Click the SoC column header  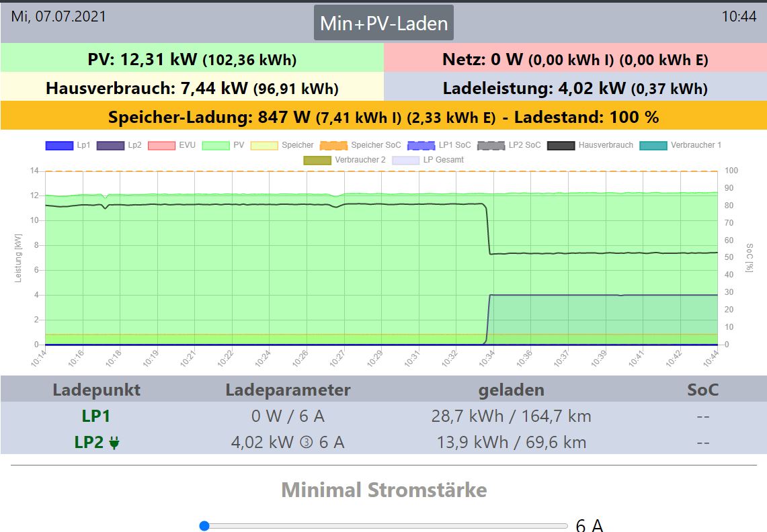coord(703,390)
